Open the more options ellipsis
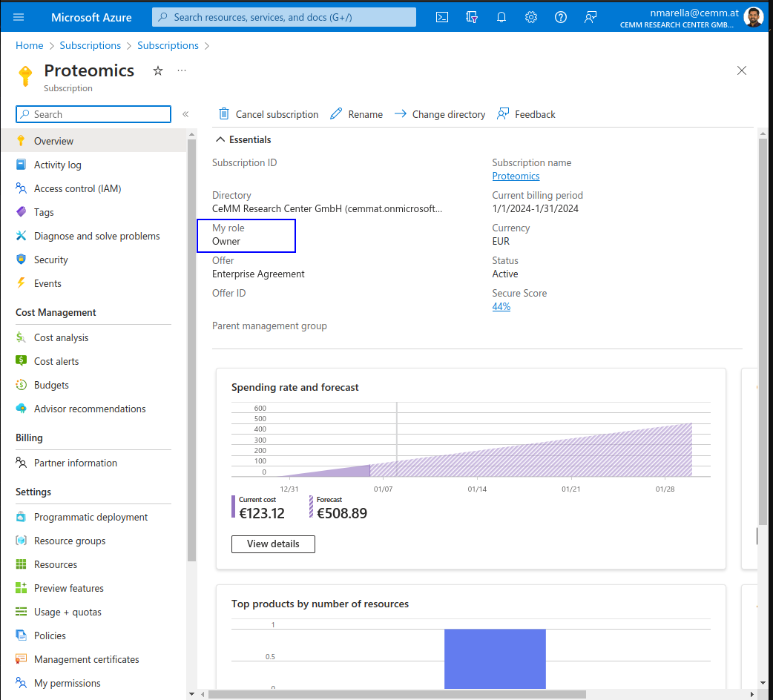 (182, 70)
